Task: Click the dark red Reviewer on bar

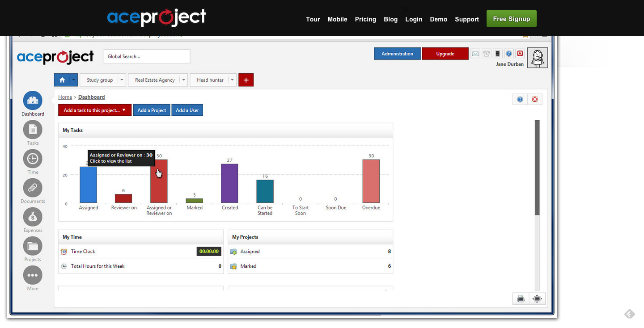Action: (x=123, y=199)
